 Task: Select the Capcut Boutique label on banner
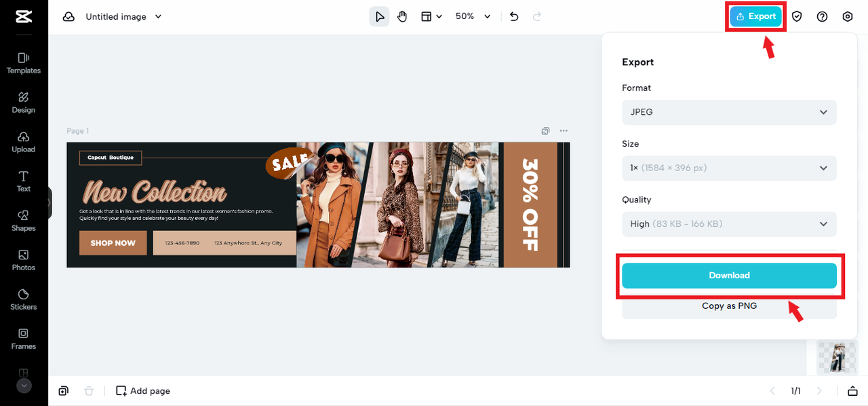(111, 158)
